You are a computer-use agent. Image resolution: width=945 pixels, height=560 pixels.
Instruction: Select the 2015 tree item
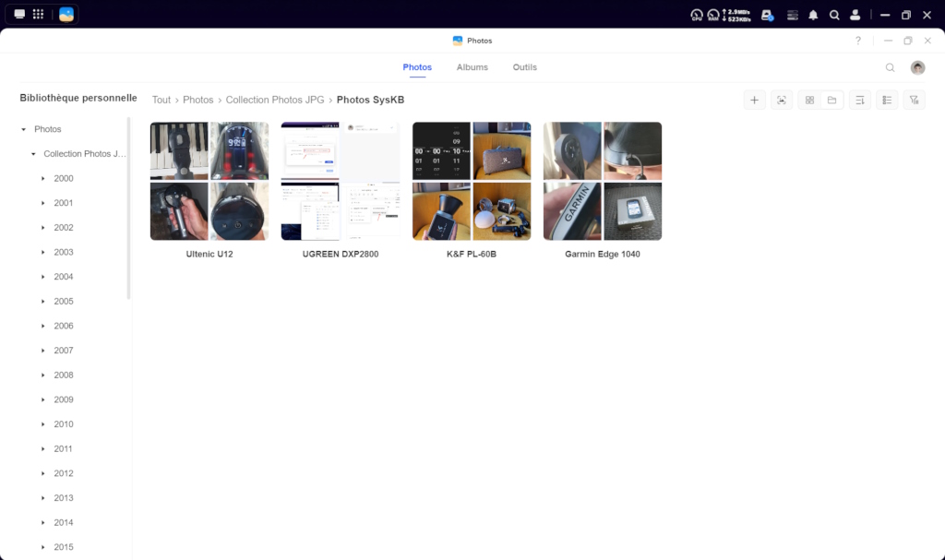click(x=64, y=547)
